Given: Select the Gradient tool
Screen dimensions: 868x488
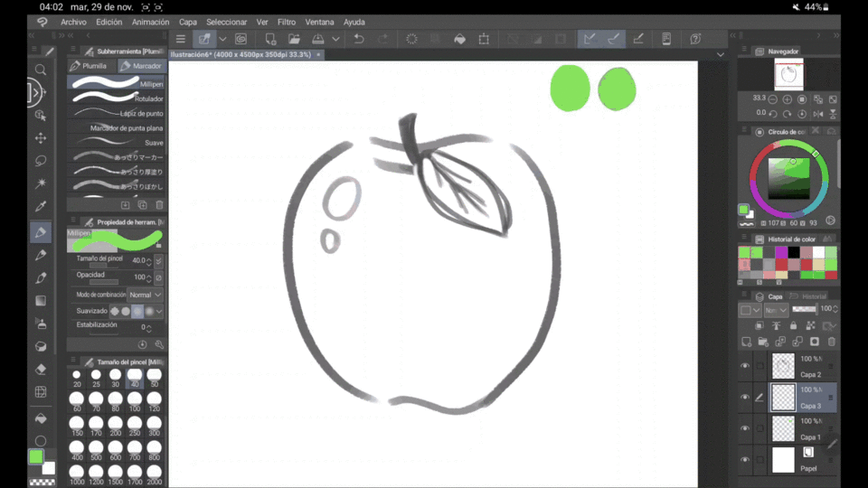Looking at the screenshot, I should pos(41,300).
